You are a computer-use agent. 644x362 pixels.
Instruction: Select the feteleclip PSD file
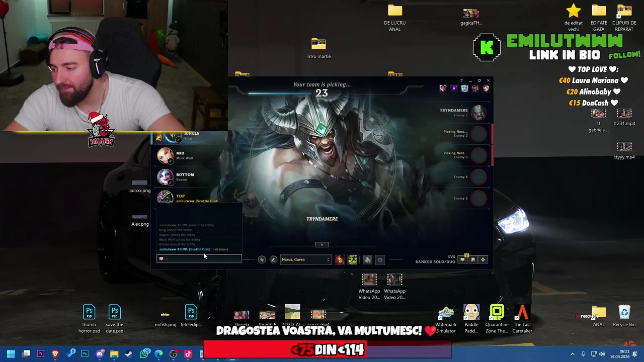(191, 316)
